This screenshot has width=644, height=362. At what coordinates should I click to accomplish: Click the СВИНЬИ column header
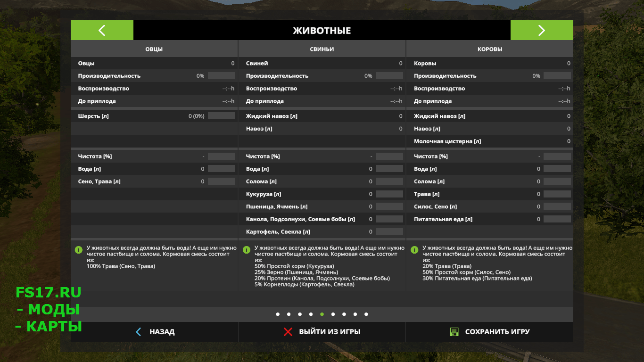point(322,49)
